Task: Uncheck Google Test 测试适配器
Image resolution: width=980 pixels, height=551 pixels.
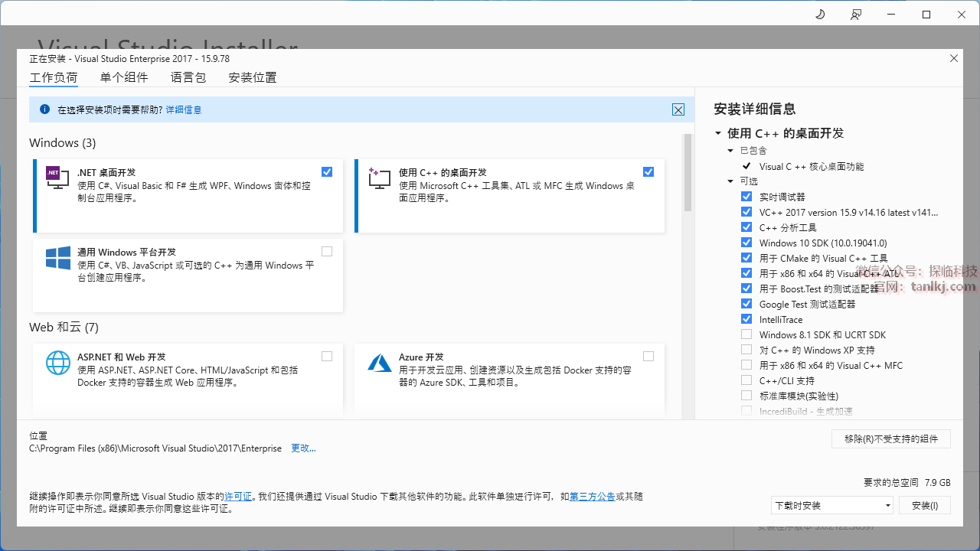Action: click(746, 304)
